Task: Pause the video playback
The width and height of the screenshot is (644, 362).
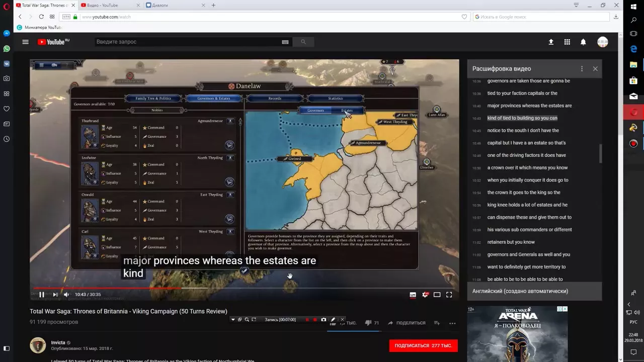Action: [x=42, y=295]
